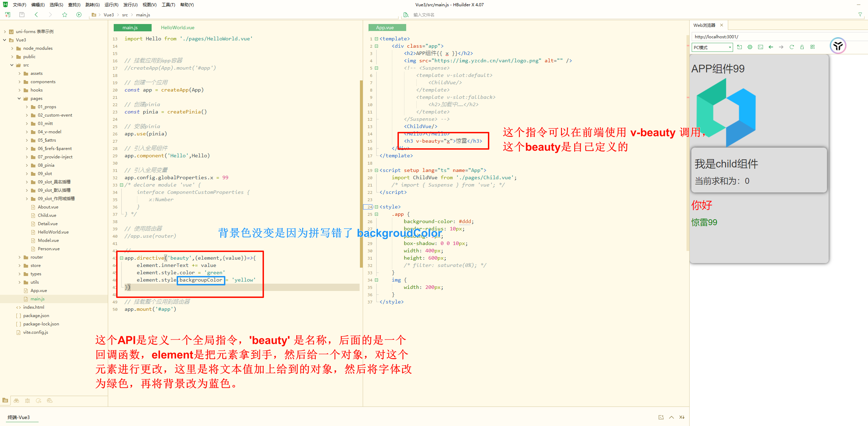Expand the router folder in project tree
This screenshot has width=868, height=426.
pyautogui.click(x=20, y=257)
